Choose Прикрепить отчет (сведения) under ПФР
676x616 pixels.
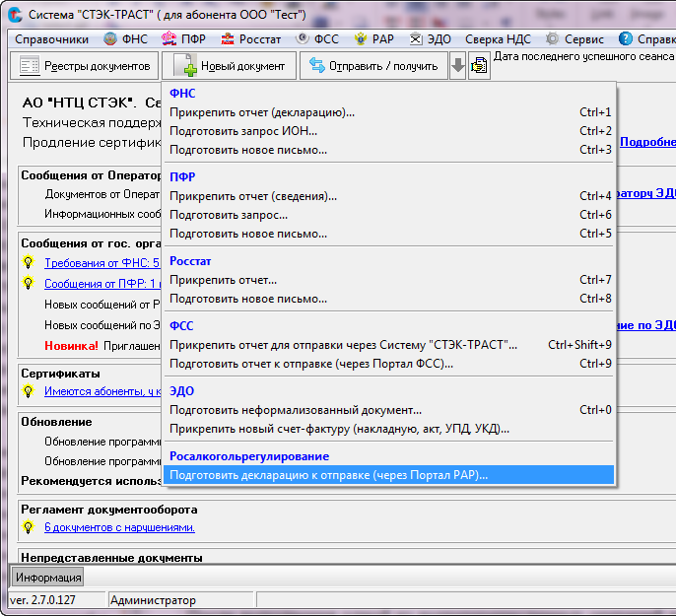pyautogui.click(x=389, y=196)
